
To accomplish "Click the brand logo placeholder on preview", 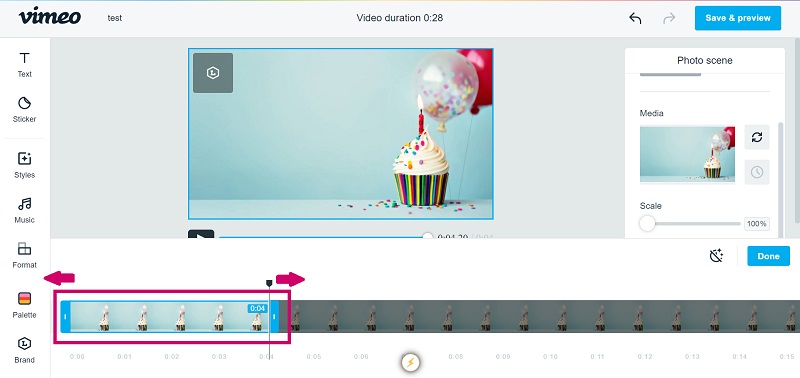I will point(213,73).
